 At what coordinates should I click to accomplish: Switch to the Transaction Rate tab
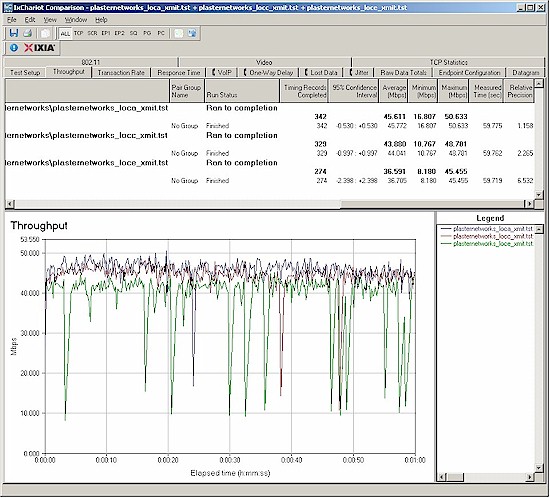[121, 73]
